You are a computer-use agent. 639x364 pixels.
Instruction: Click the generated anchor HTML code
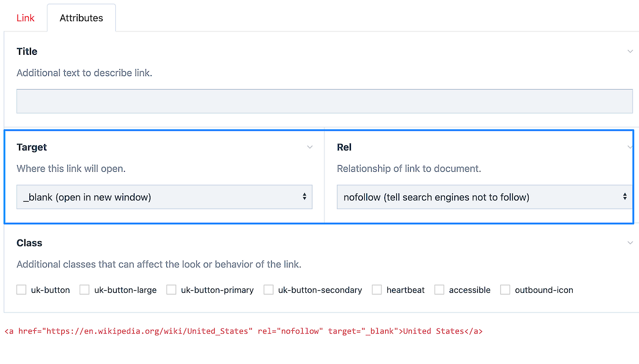[x=243, y=331]
